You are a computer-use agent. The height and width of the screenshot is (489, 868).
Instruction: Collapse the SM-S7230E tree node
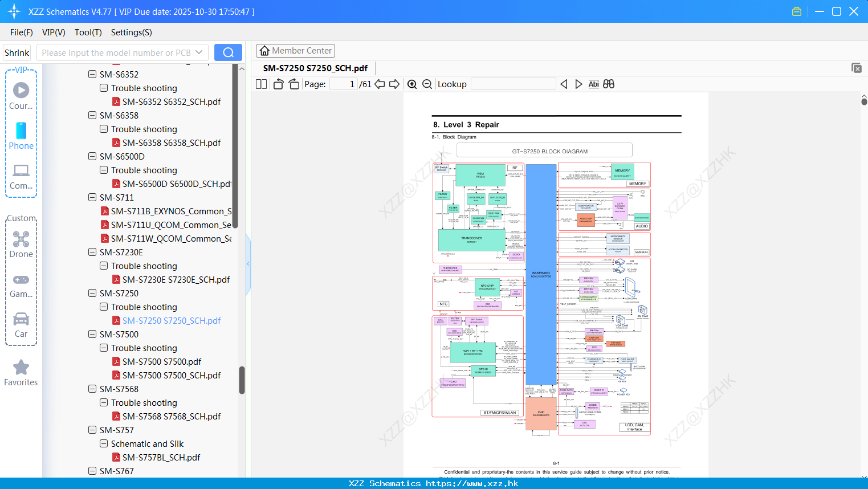[92, 252]
